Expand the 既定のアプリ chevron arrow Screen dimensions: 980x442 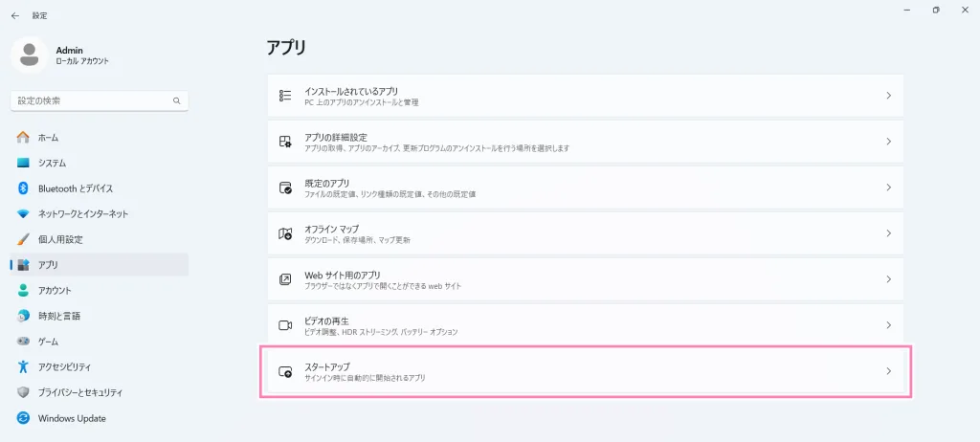(888, 188)
